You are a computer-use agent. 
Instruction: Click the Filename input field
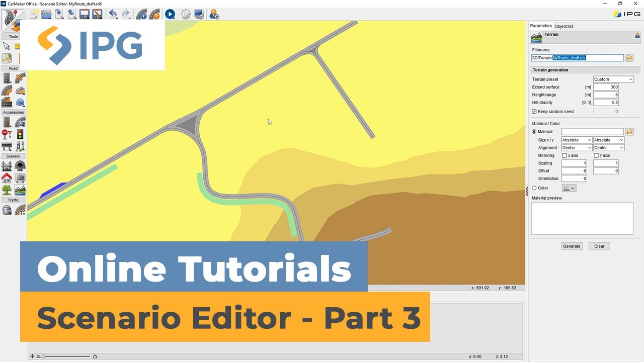point(578,58)
